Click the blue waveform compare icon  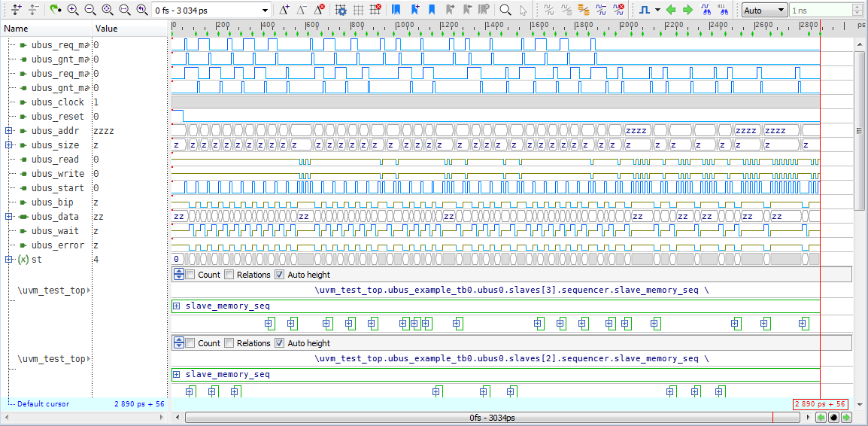click(x=601, y=10)
